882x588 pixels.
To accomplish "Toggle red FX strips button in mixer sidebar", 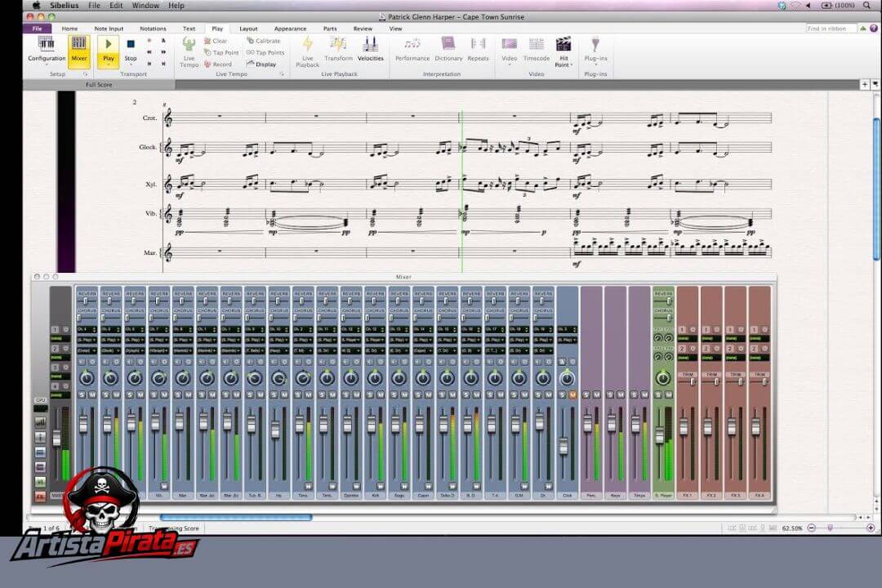I will (x=40, y=497).
